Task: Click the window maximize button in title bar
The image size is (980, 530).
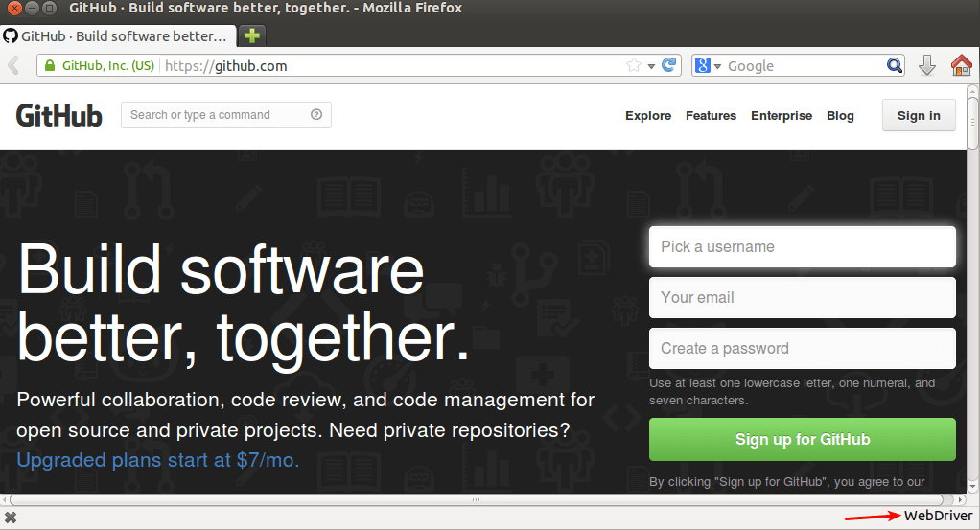Action: pyautogui.click(x=49, y=8)
